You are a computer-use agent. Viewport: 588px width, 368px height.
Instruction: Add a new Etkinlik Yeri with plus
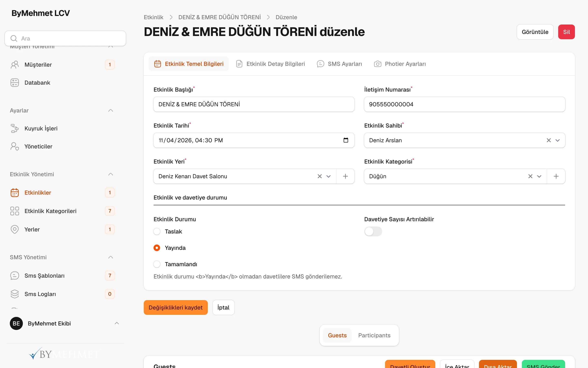coord(345,176)
